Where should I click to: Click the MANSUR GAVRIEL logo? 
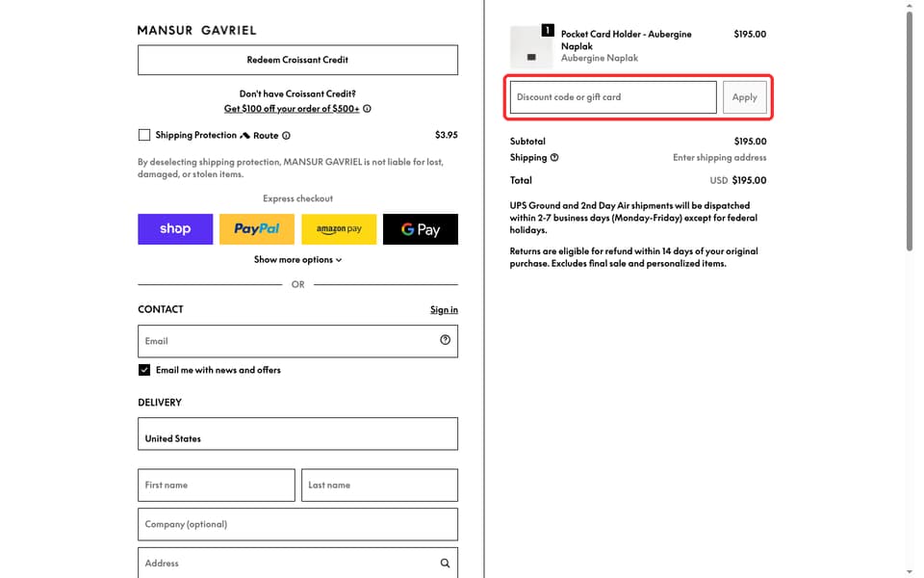(x=196, y=30)
